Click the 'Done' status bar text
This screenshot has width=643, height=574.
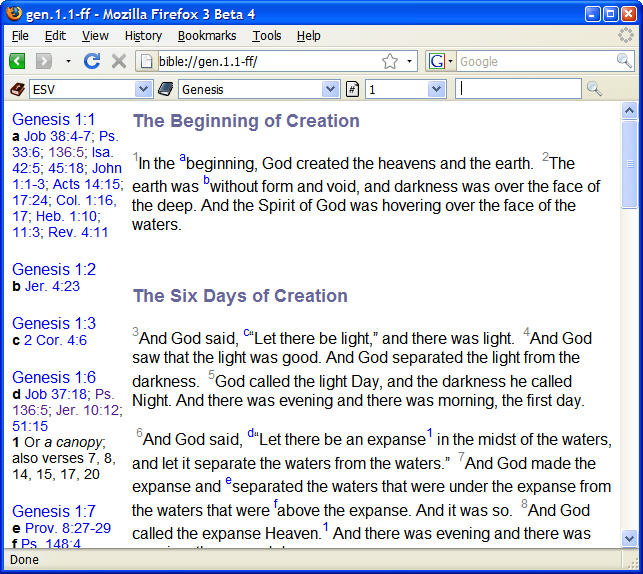(24, 560)
